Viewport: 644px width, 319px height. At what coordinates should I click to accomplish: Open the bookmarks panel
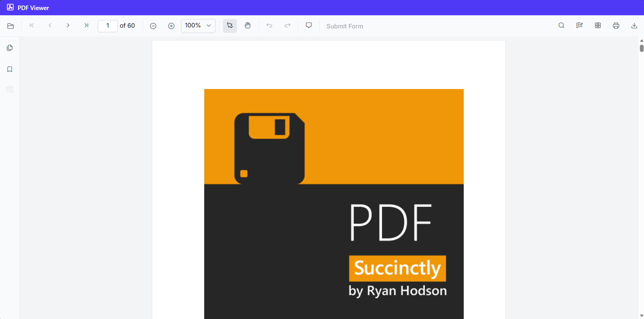(x=10, y=69)
